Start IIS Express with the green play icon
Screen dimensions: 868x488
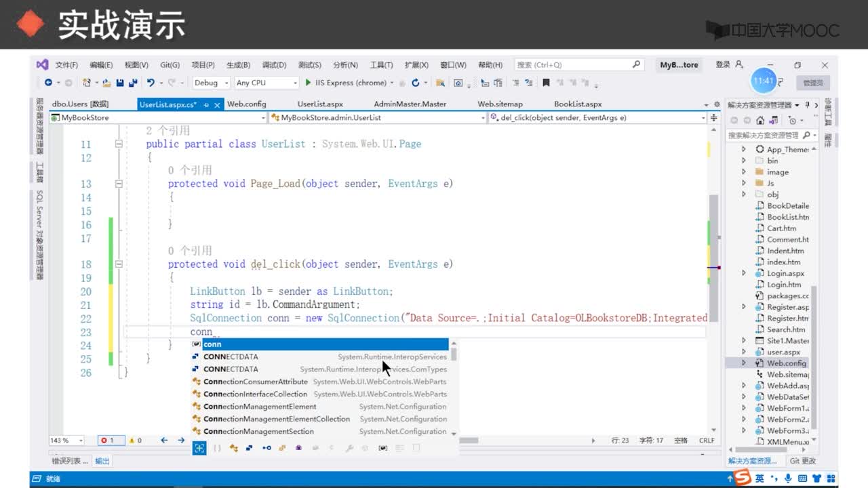point(309,83)
